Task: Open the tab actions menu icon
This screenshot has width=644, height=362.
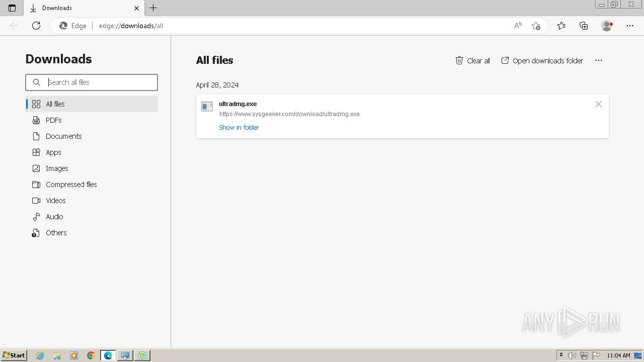Action: tap(12, 8)
